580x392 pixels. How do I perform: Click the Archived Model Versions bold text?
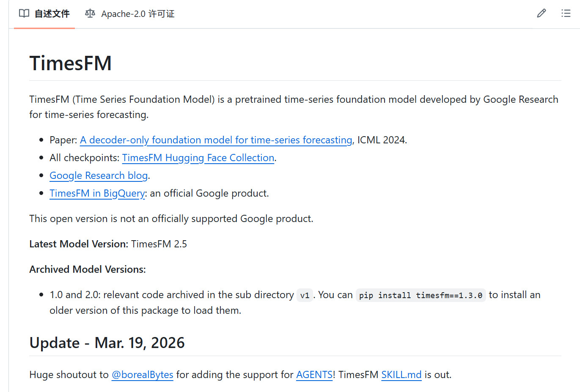coord(88,269)
